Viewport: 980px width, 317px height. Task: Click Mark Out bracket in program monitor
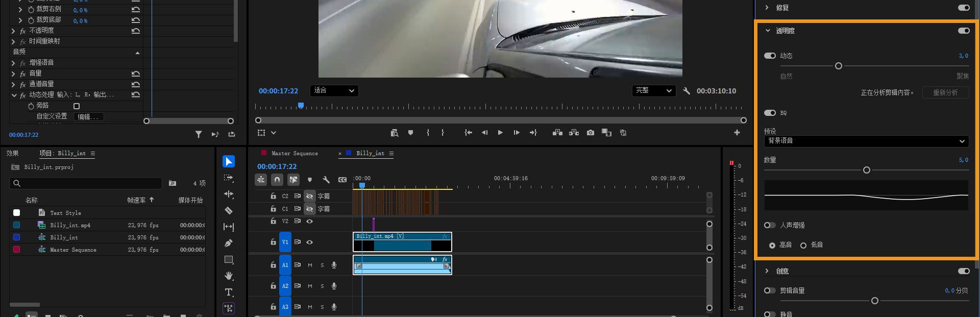(443, 133)
